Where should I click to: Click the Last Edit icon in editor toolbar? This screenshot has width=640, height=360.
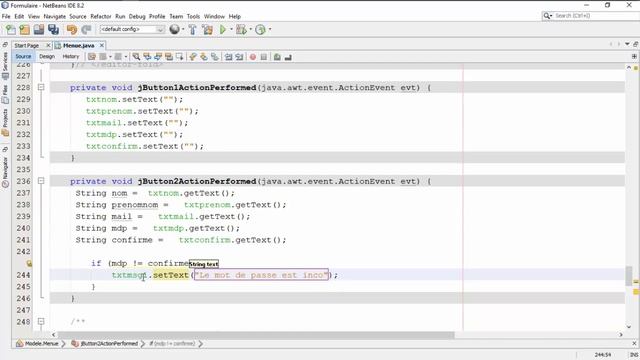pos(92,57)
